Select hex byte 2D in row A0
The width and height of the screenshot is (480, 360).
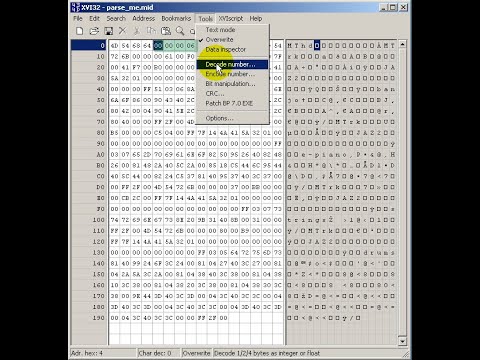point(147,154)
